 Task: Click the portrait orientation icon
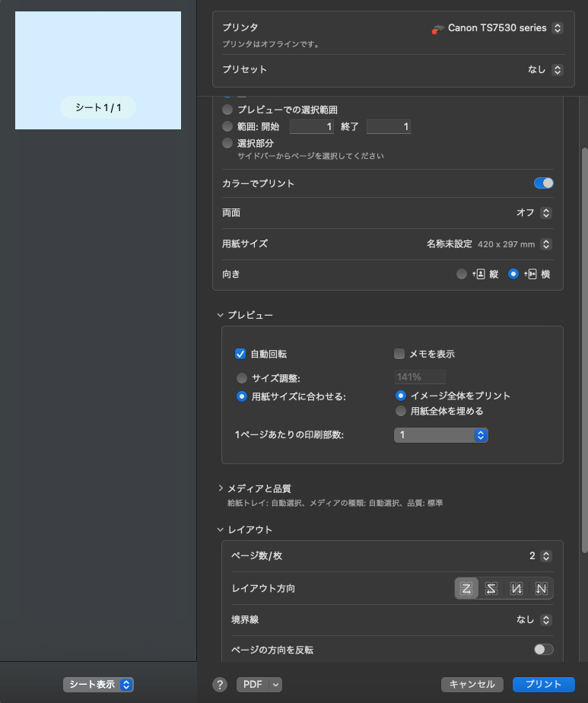[x=478, y=274]
